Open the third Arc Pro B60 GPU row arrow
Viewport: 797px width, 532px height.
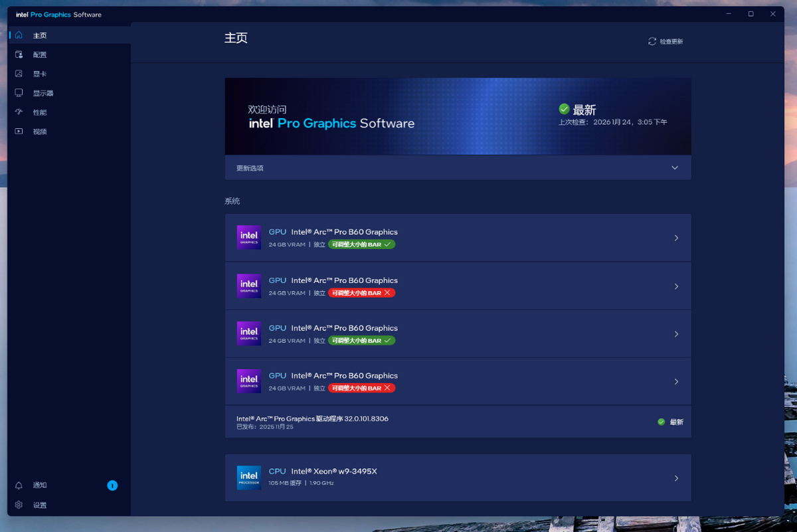[x=676, y=334]
